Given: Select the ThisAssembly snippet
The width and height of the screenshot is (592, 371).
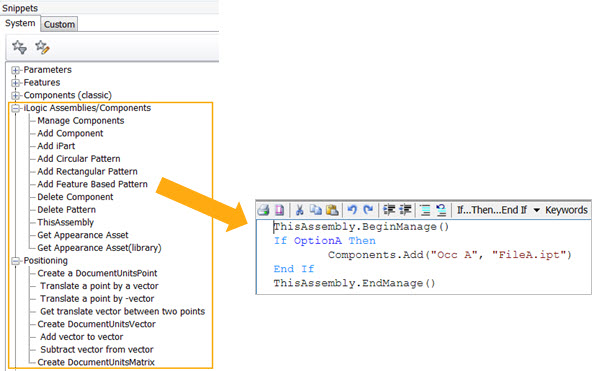Looking at the screenshot, I should (x=65, y=222).
